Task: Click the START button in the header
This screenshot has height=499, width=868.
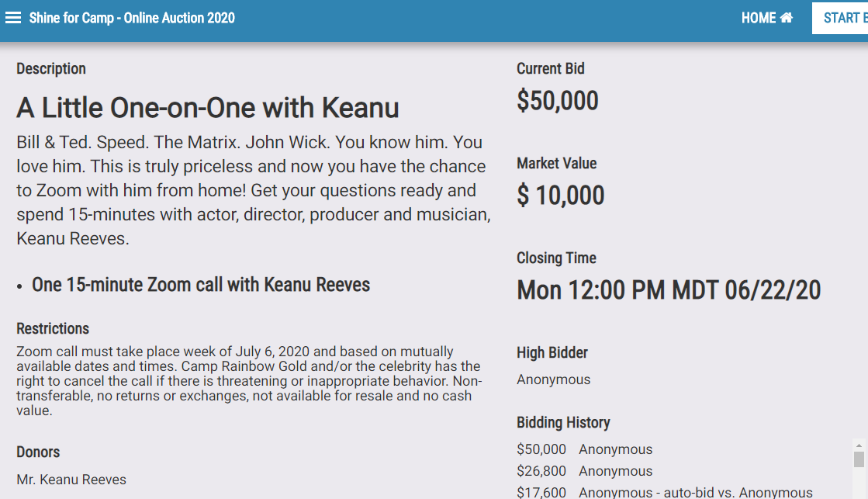Action: [840, 18]
